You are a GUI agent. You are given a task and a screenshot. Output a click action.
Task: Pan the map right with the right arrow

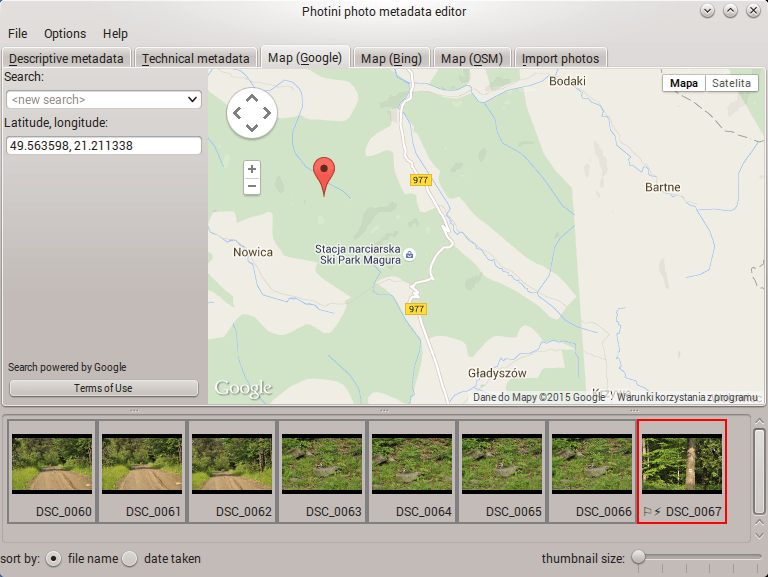pos(267,113)
